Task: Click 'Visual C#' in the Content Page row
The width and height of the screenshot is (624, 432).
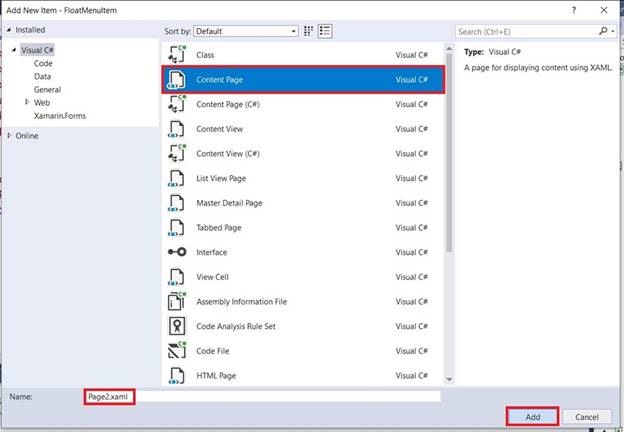Action: point(411,80)
